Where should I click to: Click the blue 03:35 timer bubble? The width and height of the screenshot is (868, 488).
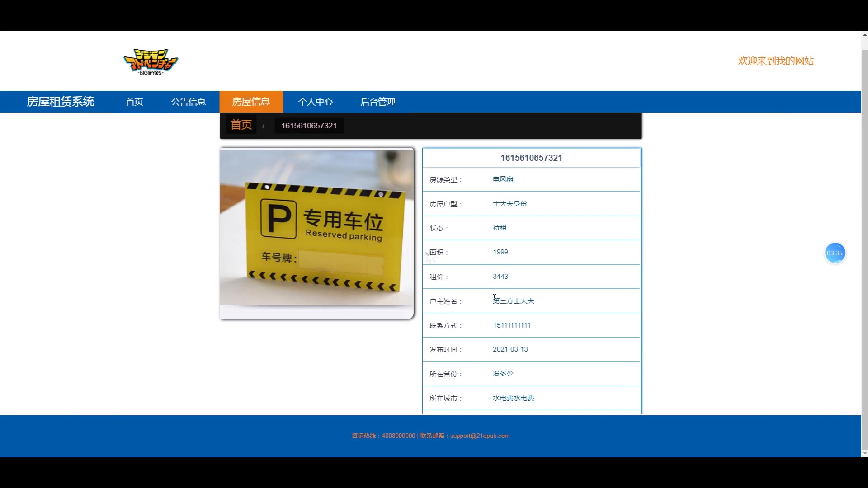pos(835,253)
